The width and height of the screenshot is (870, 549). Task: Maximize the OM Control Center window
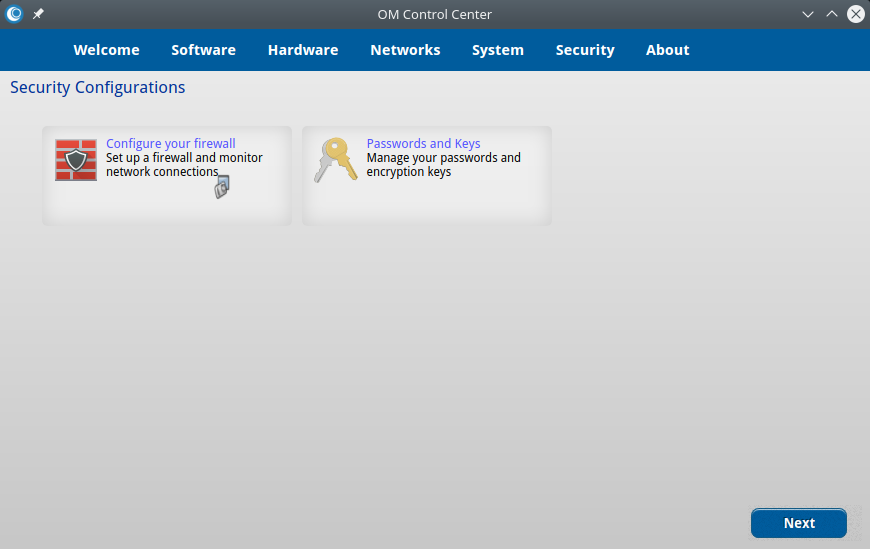click(832, 14)
